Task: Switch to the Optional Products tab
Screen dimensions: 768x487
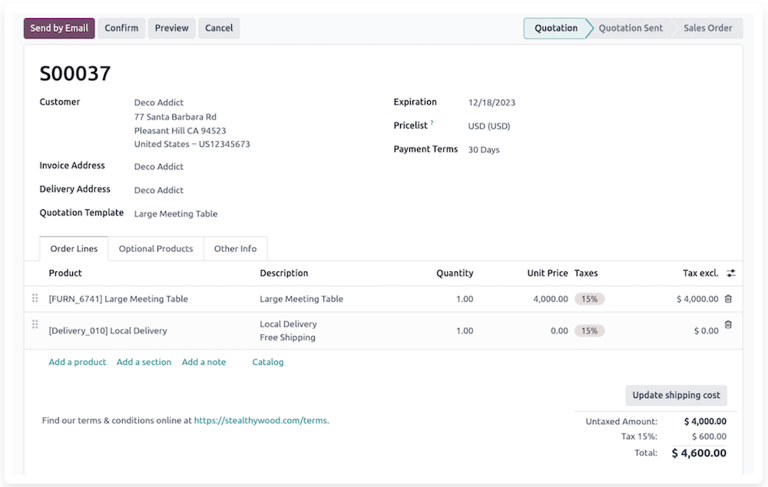Action: 156,248
